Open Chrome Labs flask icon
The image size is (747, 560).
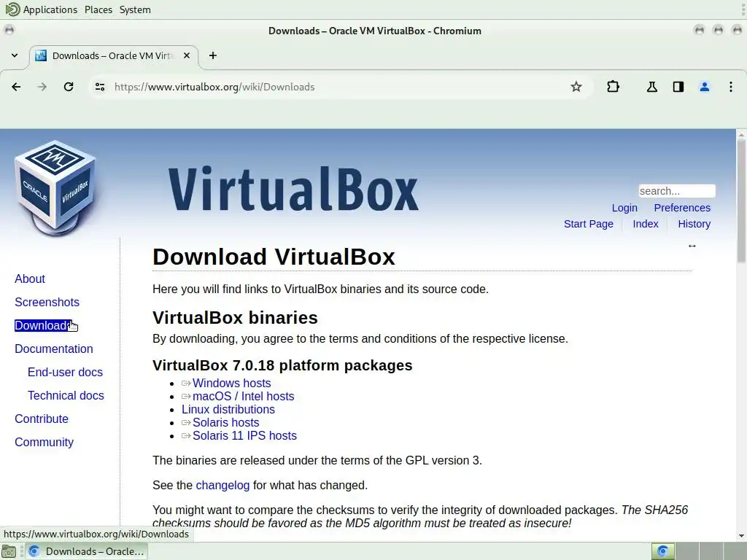651,87
